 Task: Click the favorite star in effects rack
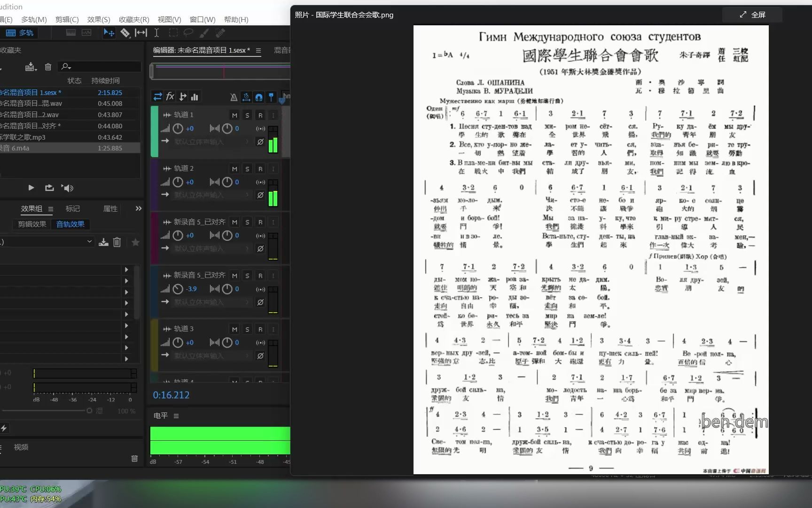pos(135,242)
